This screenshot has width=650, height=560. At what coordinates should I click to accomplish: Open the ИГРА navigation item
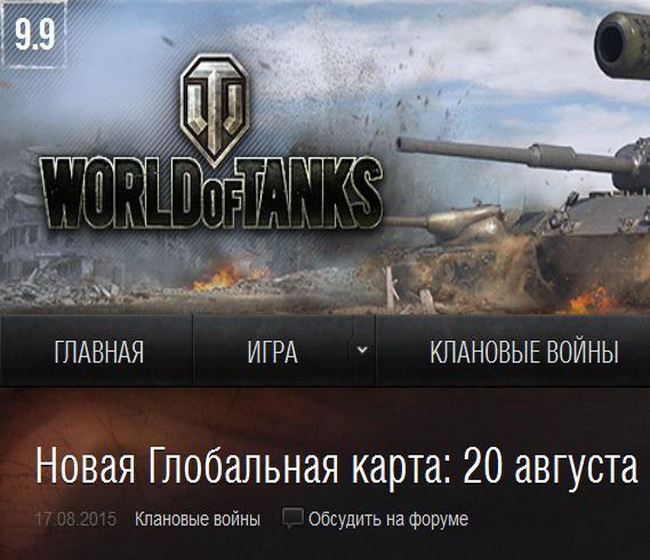click(x=272, y=352)
